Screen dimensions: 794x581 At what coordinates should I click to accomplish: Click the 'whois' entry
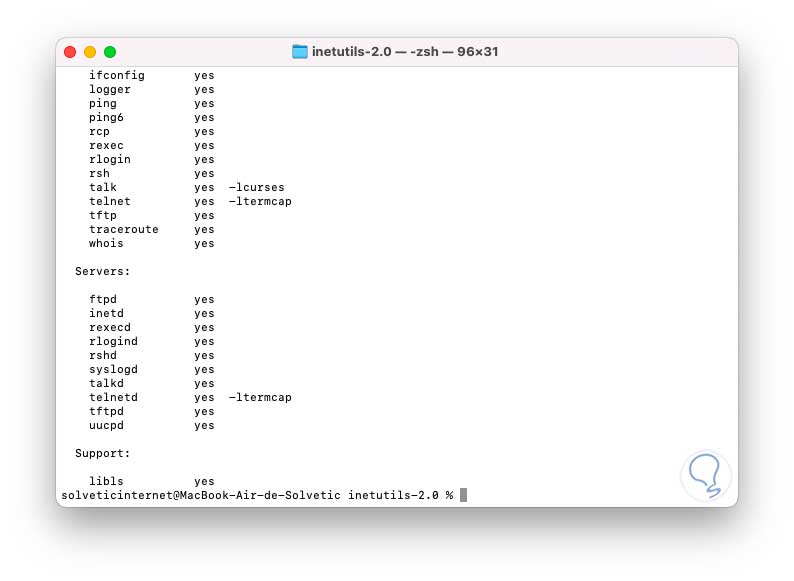[106, 244]
